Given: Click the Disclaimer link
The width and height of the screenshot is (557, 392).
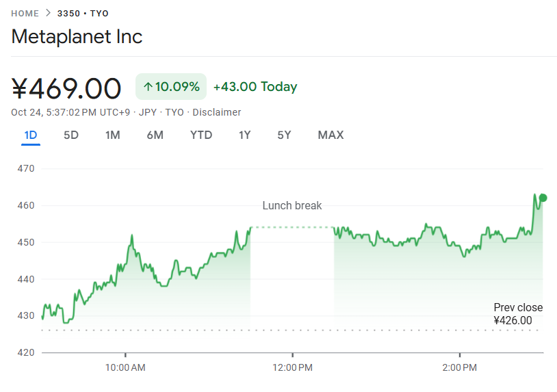Looking at the screenshot, I should (216, 112).
